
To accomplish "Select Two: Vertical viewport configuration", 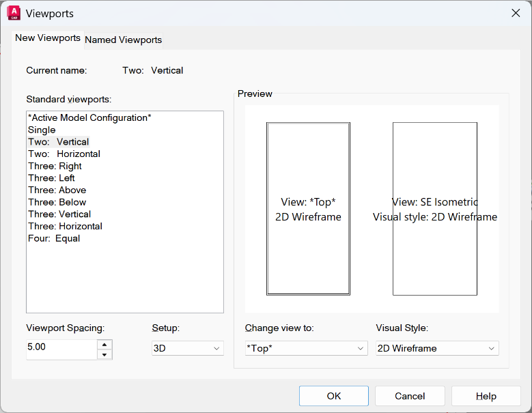I will 58,142.
